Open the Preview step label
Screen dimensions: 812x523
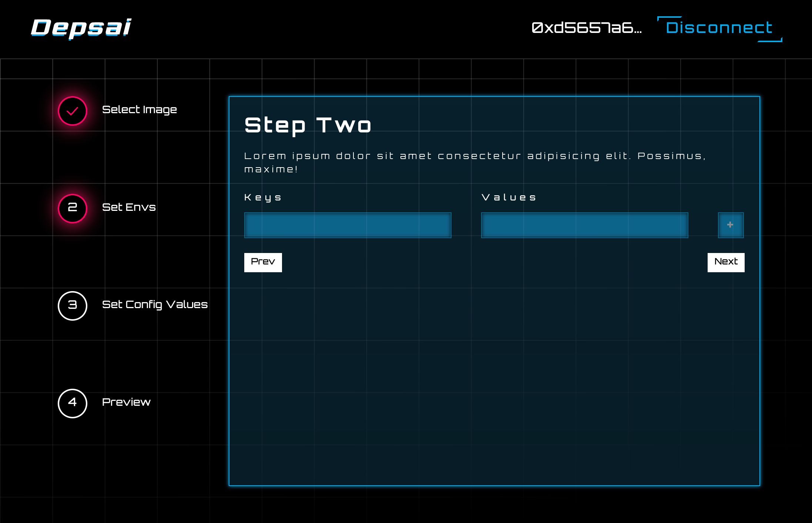[126, 402]
